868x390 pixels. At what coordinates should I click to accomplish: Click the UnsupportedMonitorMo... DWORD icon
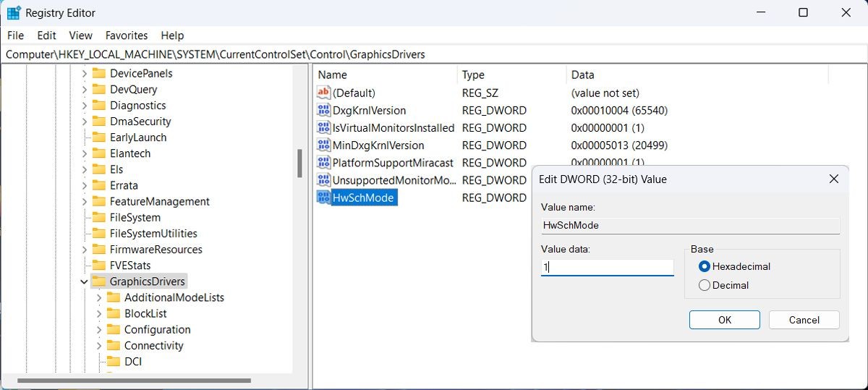(x=323, y=179)
